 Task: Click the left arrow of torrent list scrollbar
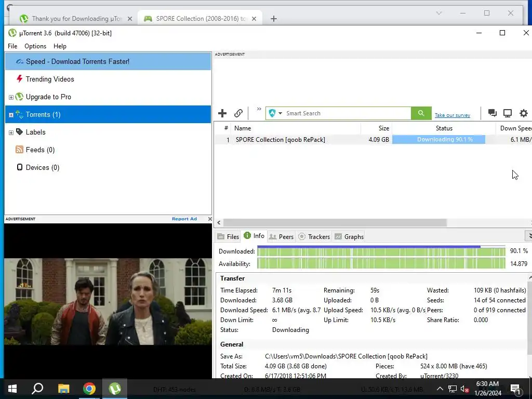coord(219,222)
